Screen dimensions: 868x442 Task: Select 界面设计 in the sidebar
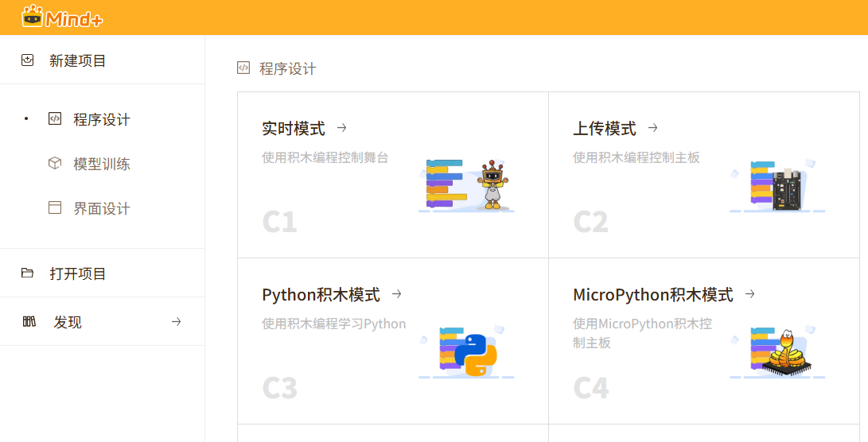click(x=102, y=208)
